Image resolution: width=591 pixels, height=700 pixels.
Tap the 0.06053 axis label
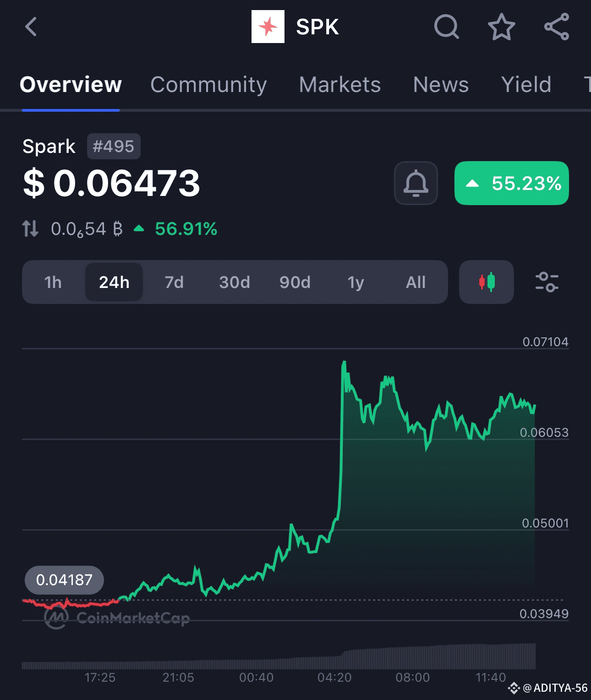coord(544,432)
